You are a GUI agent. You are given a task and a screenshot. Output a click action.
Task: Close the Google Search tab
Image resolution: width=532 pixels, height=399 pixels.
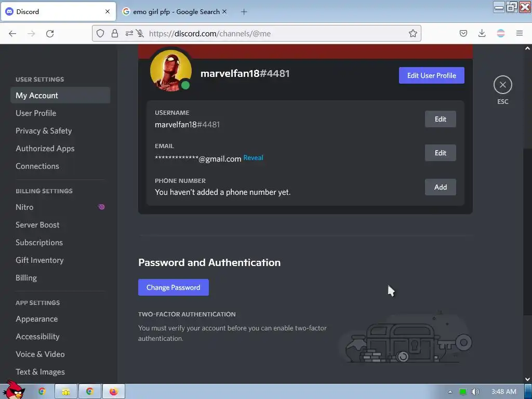[x=224, y=11]
